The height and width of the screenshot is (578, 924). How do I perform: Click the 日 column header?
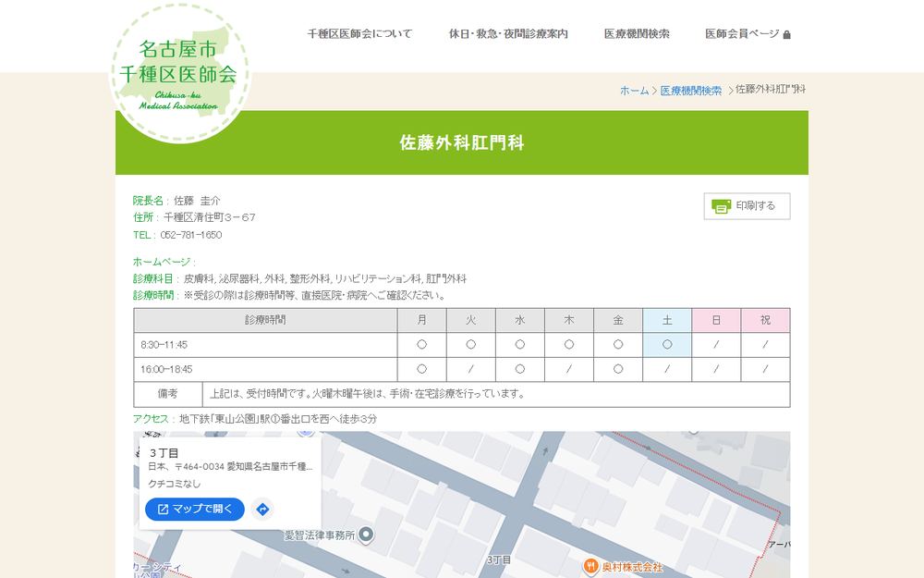(x=716, y=320)
